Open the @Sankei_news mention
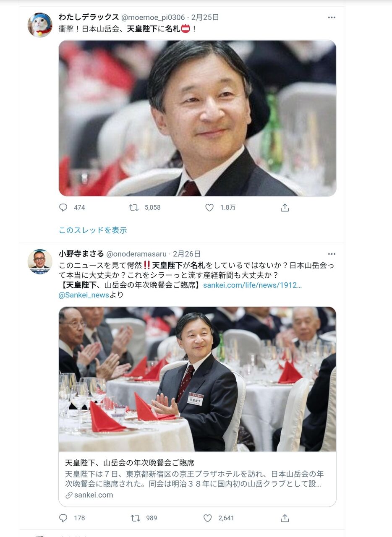392x537 pixels. click(84, 295)
